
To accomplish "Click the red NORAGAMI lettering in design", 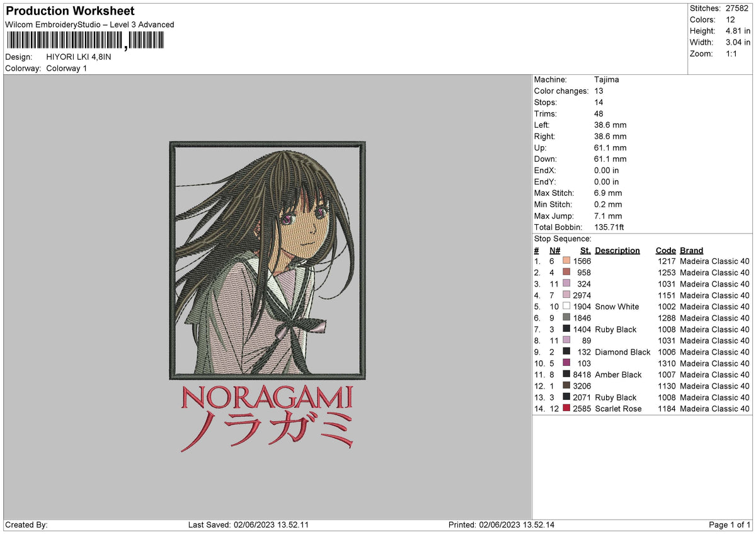I will click(267, 397).
